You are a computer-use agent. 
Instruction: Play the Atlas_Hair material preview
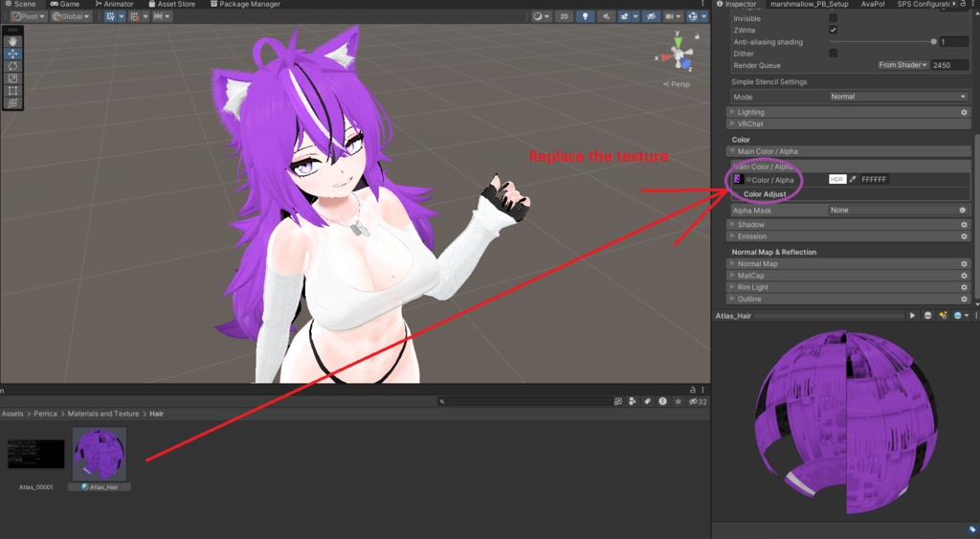912,316
